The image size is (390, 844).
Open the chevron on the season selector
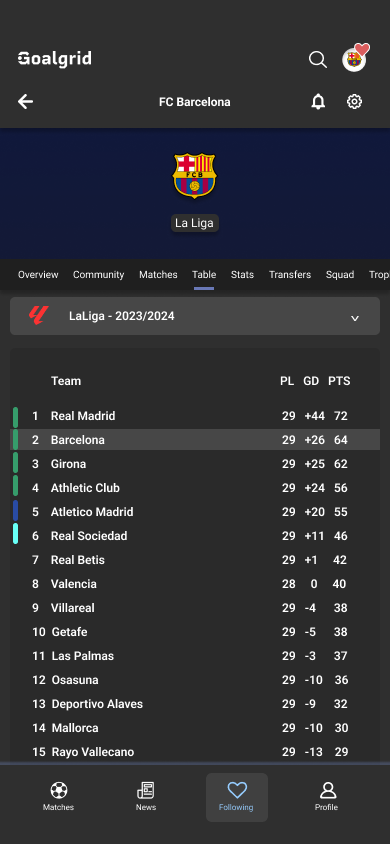(x=354, y=318)
